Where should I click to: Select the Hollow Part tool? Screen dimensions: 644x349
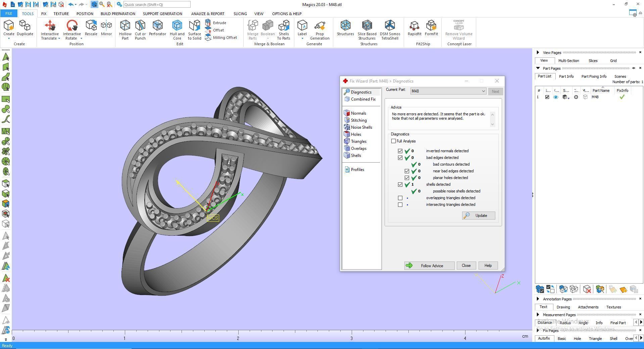pyautogui.click(x=125, y=30)
